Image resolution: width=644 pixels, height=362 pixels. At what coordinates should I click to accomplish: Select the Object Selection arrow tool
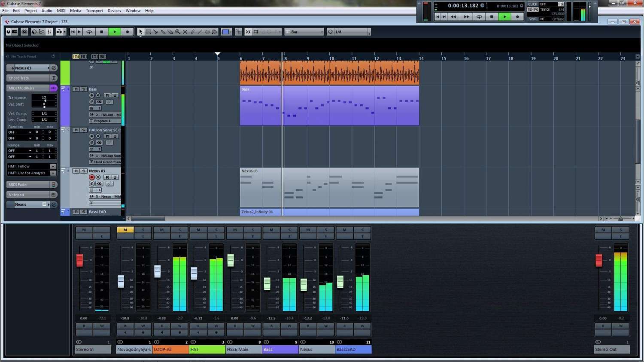(140, 32)
